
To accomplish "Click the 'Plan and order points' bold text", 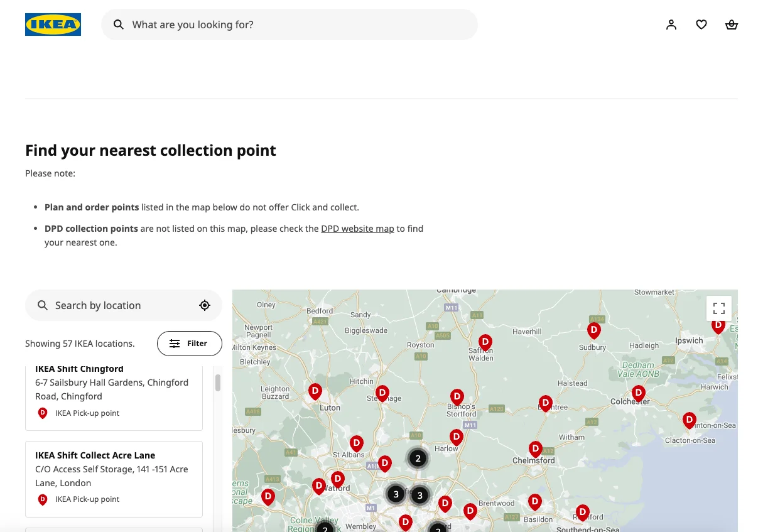I will (92, 207).
